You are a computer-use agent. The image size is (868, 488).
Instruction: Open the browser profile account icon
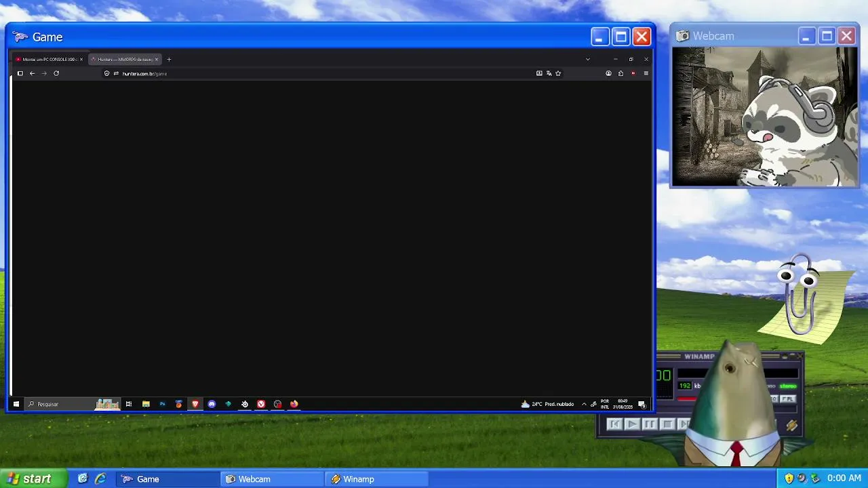tap(608, 73)
